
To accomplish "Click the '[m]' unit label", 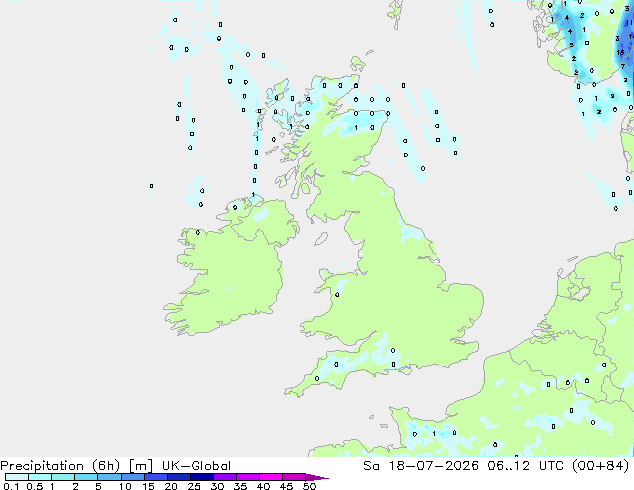I will [x=141, y=466].
